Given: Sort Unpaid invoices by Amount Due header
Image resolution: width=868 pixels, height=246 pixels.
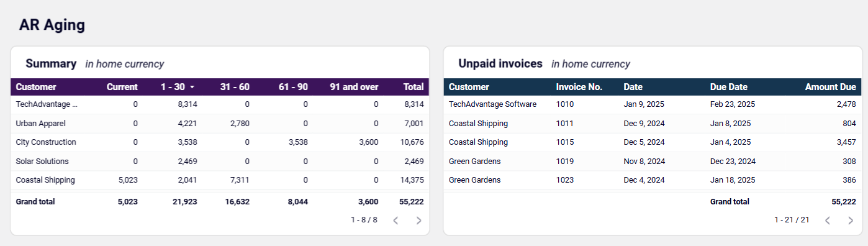Looking at the screenshot, I should coord(831,87).
